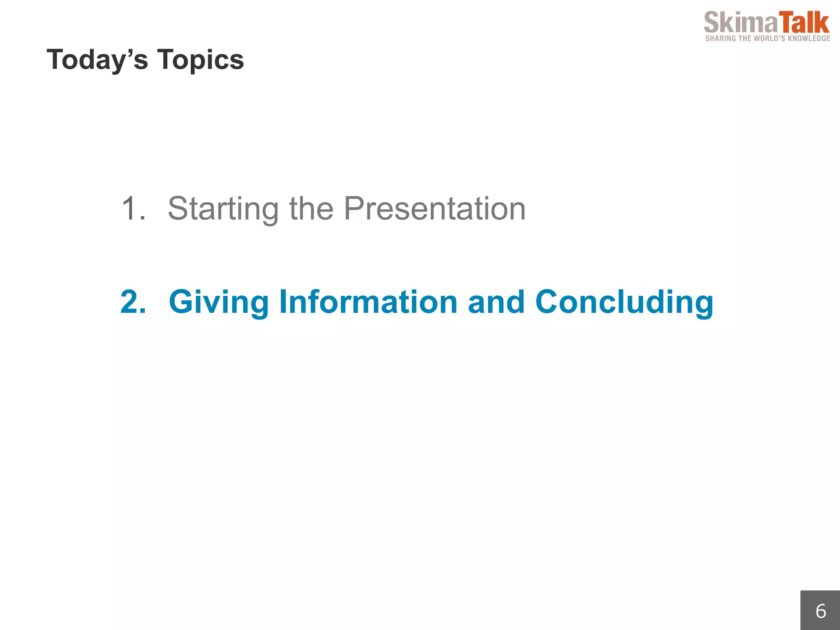Click the gray 'Skima' part of the logo

[741, 22]
